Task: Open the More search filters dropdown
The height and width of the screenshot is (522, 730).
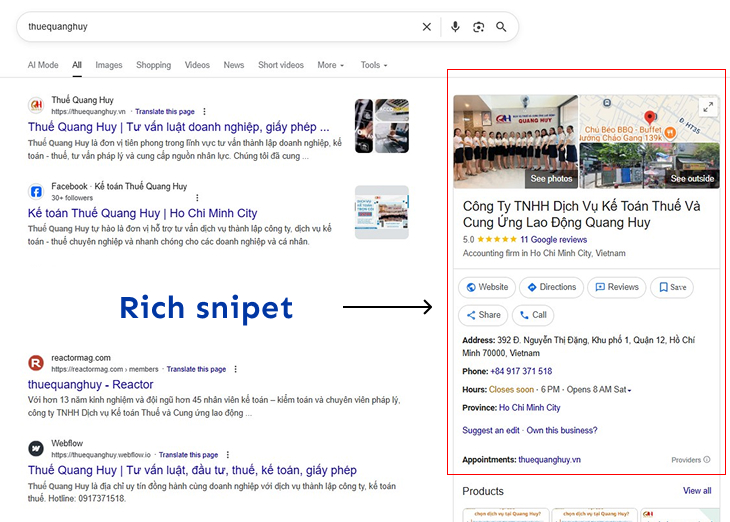Action: click(331, 65)
